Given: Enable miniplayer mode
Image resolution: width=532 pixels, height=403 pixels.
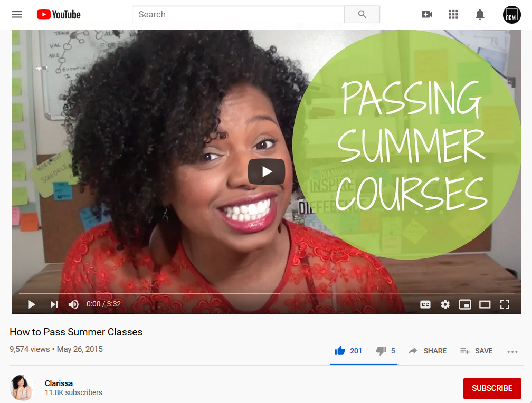Looking at the screenshot, I should (465, 304).
